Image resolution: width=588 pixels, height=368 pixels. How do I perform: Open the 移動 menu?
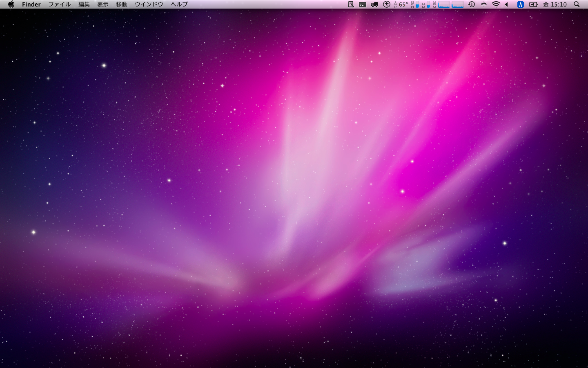(122, 4)
